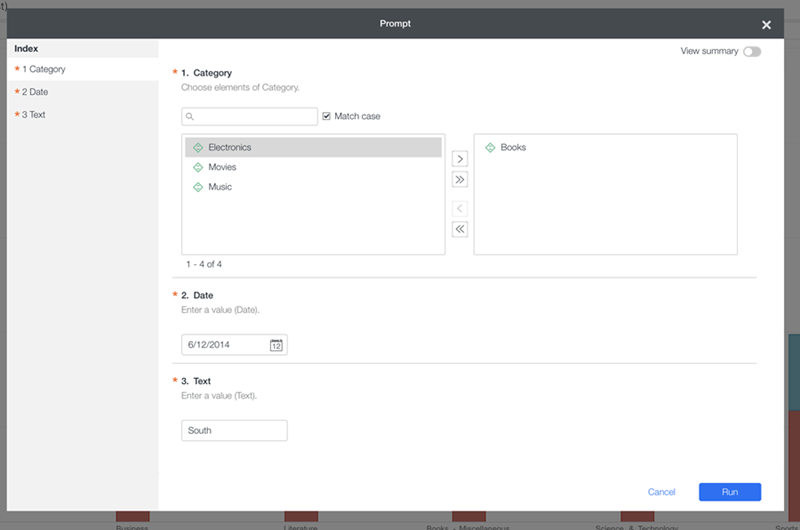Click the Cancel link
Viewport: 800px width, 530px height.
click(662, 492)
